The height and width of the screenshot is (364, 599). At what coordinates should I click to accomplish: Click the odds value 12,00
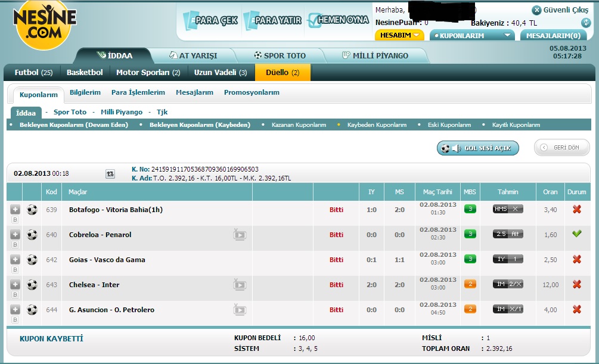click(551, 285)
